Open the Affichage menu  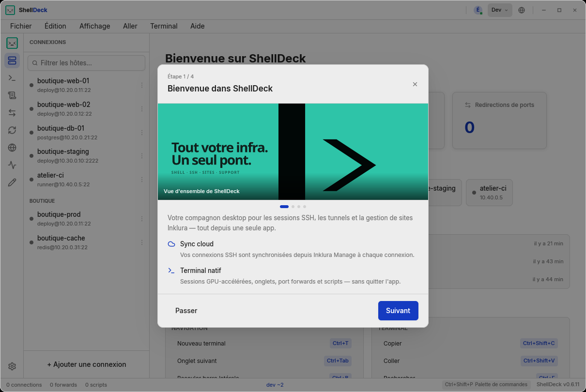pyautogui.click(x=95, y=26)
